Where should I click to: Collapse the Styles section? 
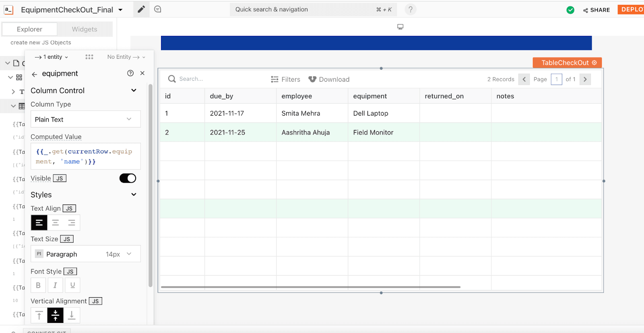point(134,194)
